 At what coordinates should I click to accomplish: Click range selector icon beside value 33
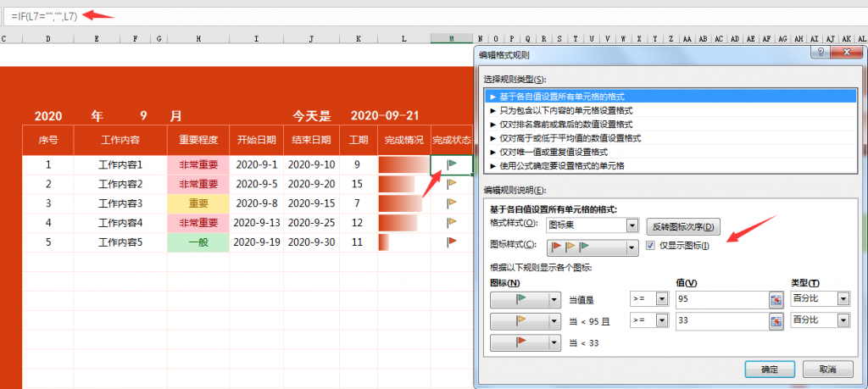coord(775,321)
